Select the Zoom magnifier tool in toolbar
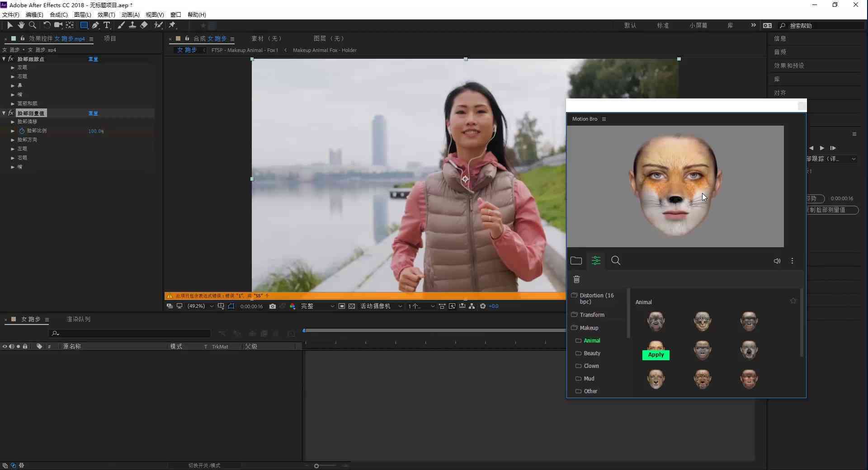Screen dimensions: 868x470 coord(33,25)
